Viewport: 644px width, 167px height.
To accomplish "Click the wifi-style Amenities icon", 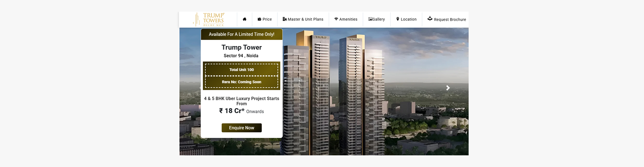I will click(x=336, y=19).
